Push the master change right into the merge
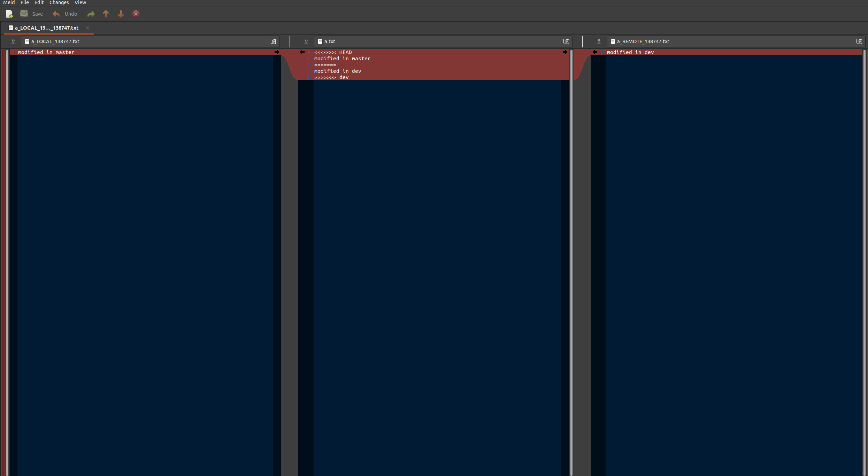 point(276,52)
